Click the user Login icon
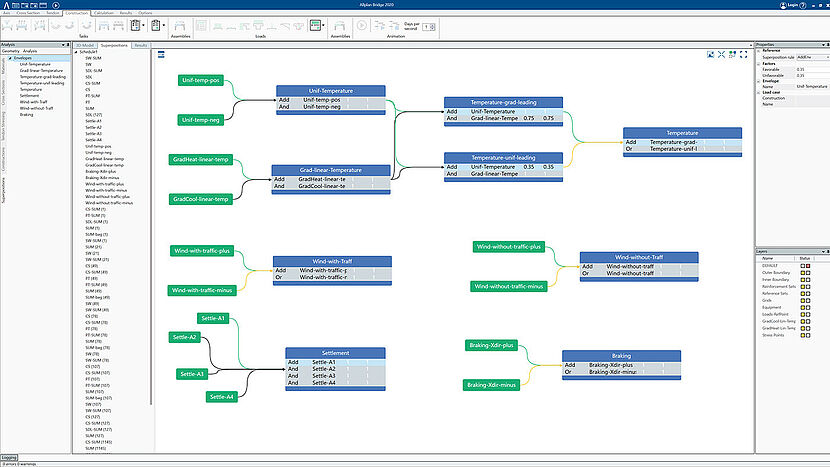Image resolution: width=830 pixels, height=467 pixels. click(783, 5)
